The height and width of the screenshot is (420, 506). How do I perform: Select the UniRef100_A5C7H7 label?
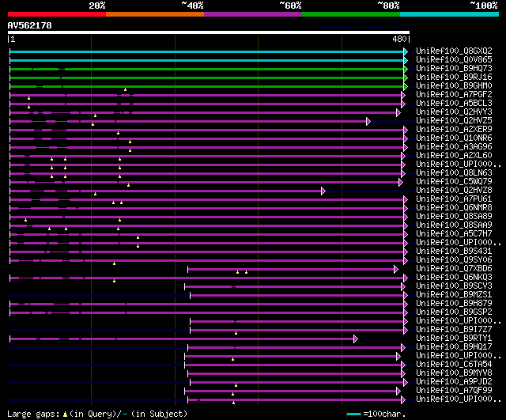click(x=454, y=234)
